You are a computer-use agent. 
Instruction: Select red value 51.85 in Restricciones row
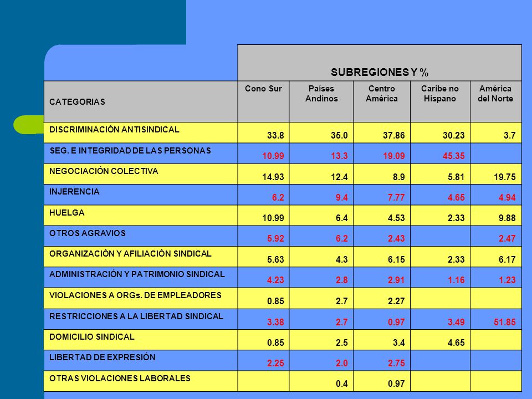505,322
